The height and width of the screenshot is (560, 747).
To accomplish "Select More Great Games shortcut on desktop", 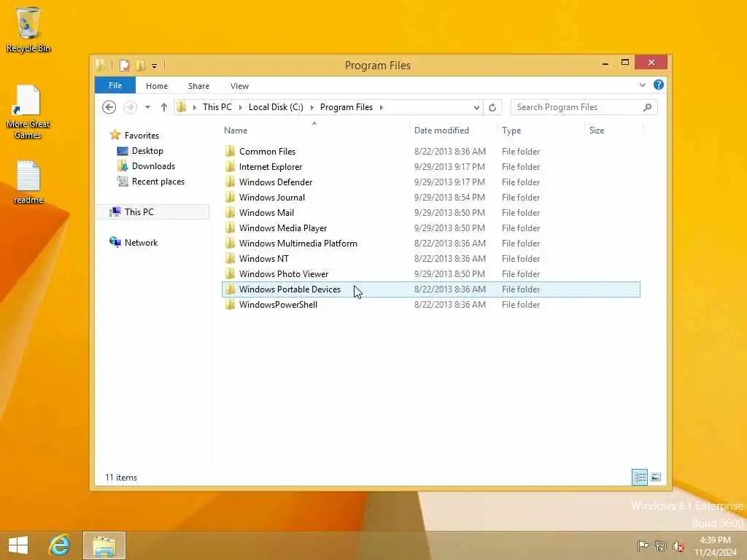I will pos(28,112).
